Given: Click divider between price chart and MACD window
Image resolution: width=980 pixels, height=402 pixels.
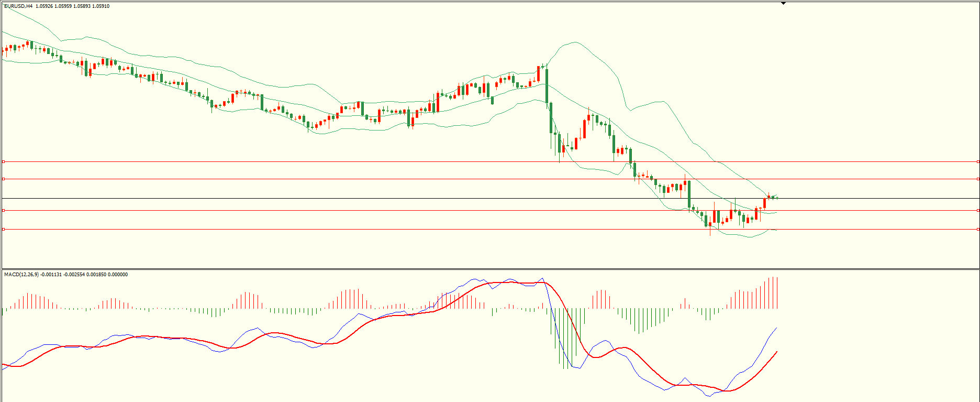Looking at the screenshot, I should [490, 269].
